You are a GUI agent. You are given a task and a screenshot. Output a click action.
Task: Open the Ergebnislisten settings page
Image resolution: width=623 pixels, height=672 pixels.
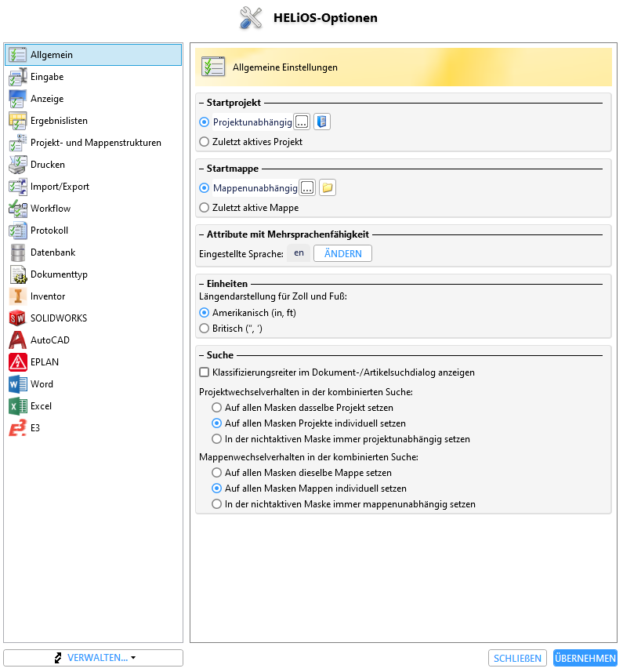(93, 121)
